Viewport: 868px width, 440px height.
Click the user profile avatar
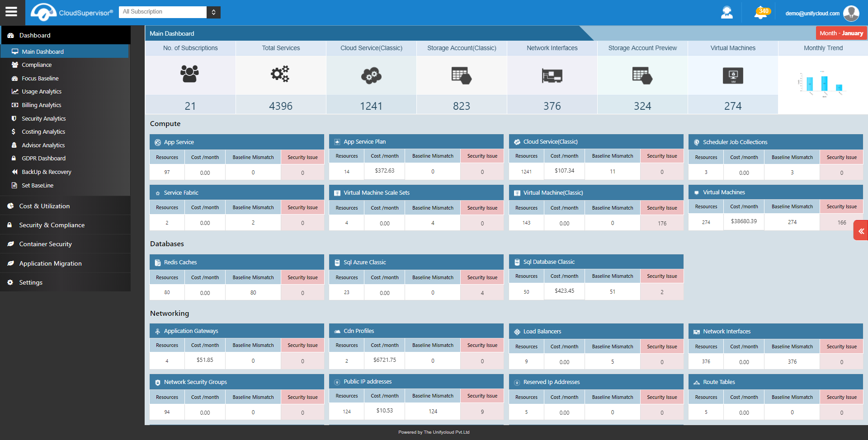click(851, 13)
